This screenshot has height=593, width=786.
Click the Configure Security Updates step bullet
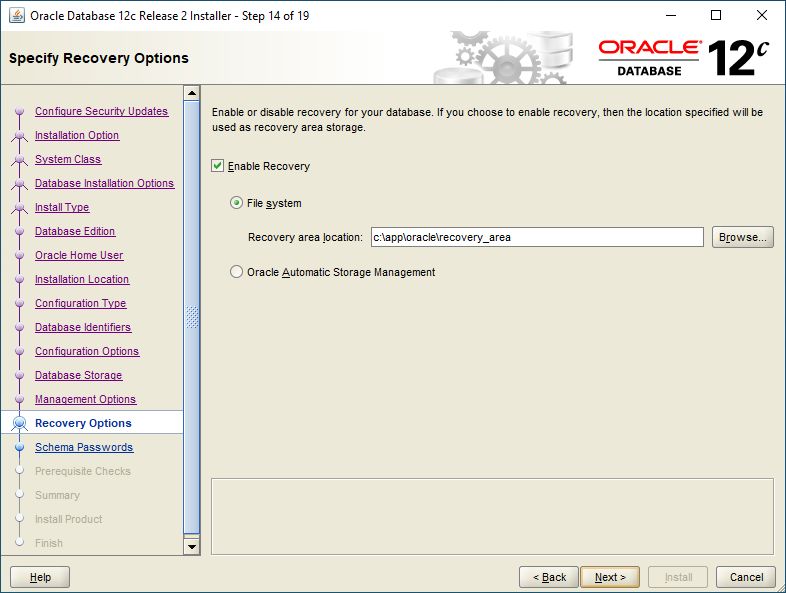coord(20,111)
